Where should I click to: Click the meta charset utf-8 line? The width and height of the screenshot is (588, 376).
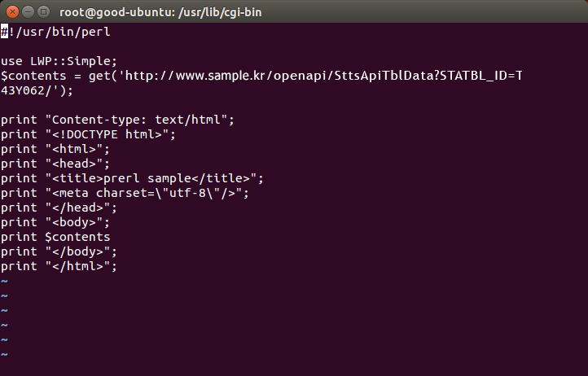tap(124, 193)
